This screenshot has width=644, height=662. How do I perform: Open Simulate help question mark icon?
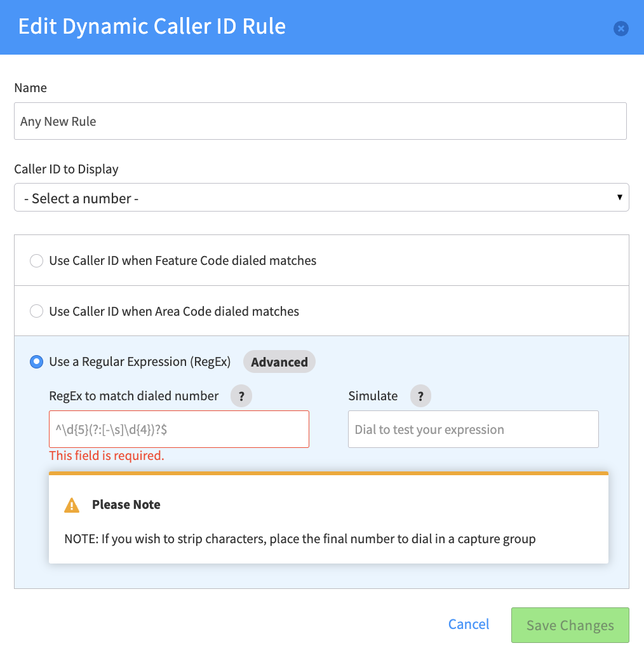click(x=420, y=396)
